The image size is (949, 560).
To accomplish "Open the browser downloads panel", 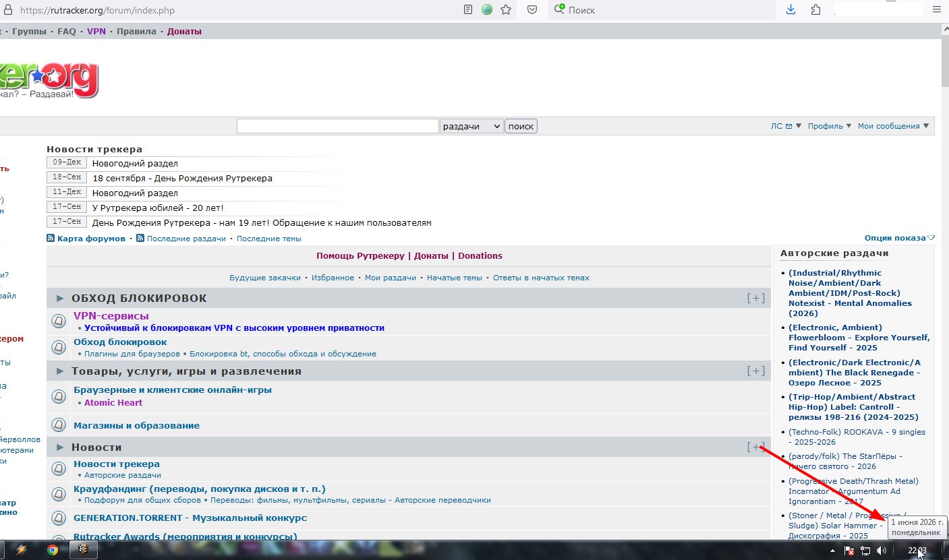I will 791,9.
